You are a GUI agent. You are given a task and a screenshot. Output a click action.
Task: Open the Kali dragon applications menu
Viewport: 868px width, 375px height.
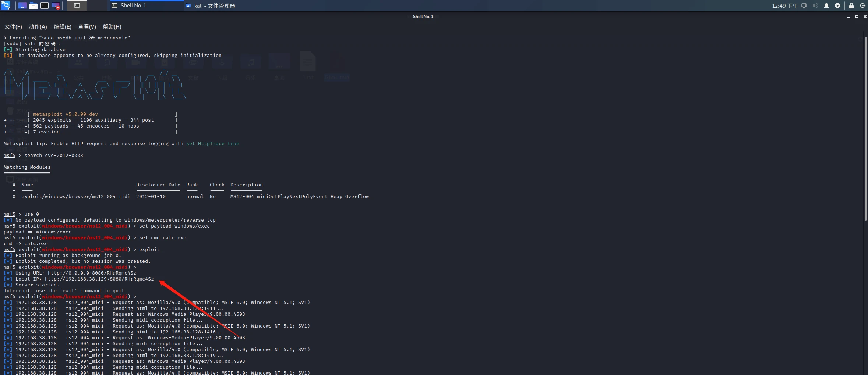tap(6, 6)
